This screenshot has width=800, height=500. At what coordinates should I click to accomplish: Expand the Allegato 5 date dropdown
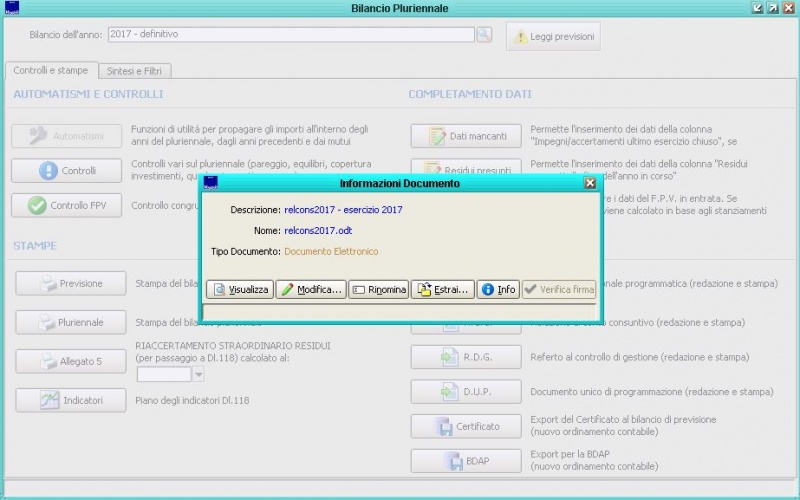198,374
